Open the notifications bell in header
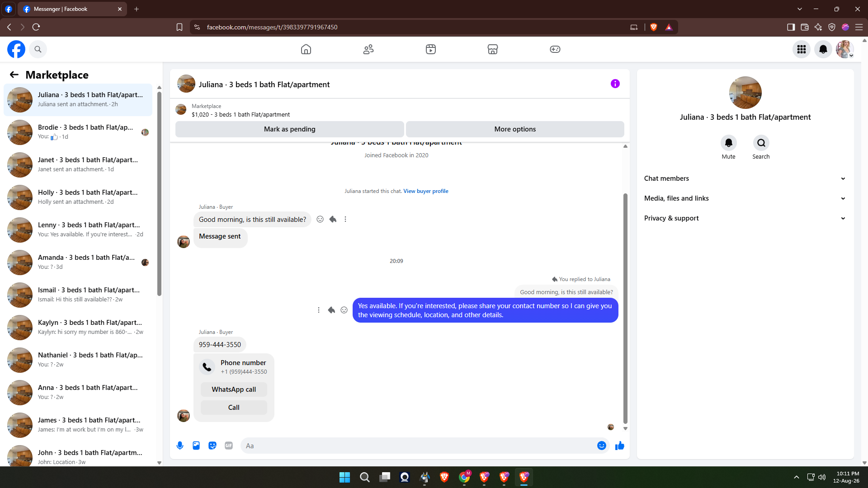 823,49
